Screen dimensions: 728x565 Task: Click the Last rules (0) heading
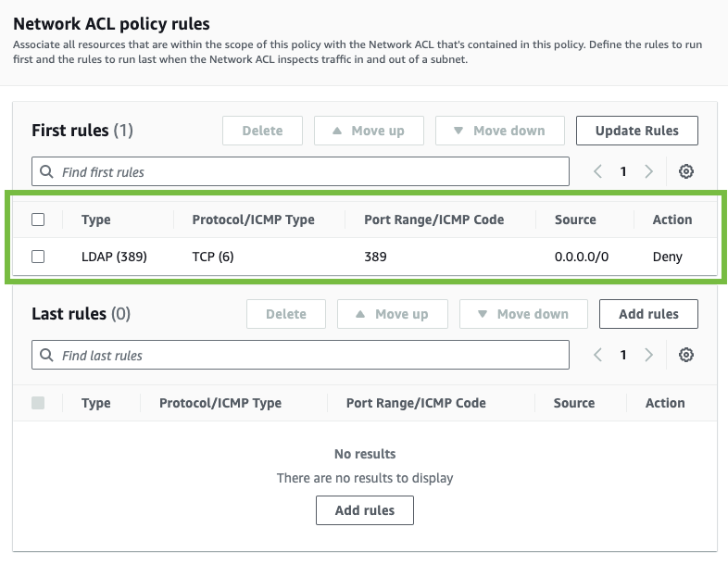click(81, 314)
